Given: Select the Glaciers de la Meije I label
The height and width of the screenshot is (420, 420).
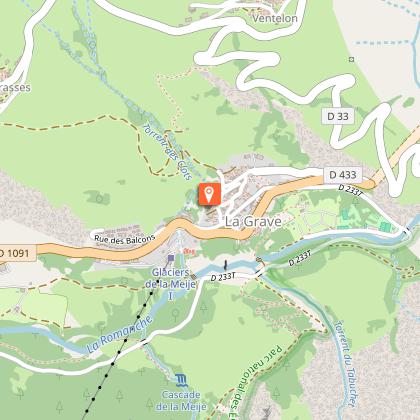Looking at the screenshot, I should coord(171,284).
